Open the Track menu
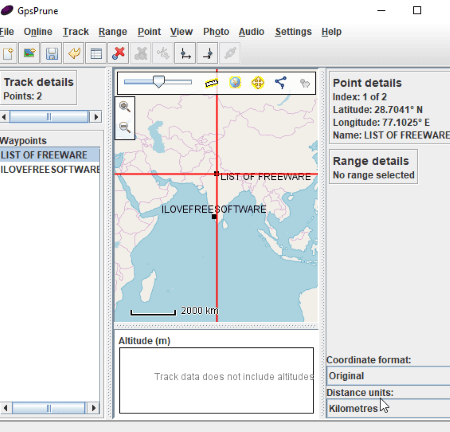Viewport: 450px width, 432px height. tap(76, 32)
